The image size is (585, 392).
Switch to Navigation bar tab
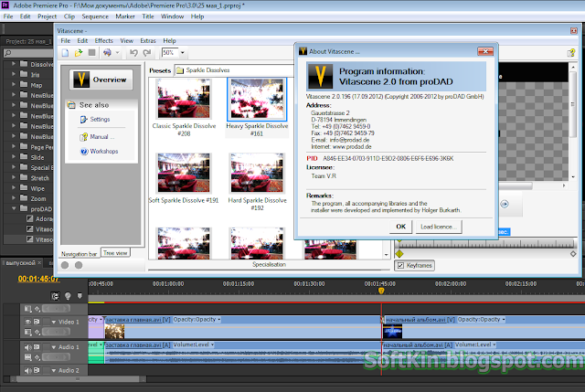(80, 254)
